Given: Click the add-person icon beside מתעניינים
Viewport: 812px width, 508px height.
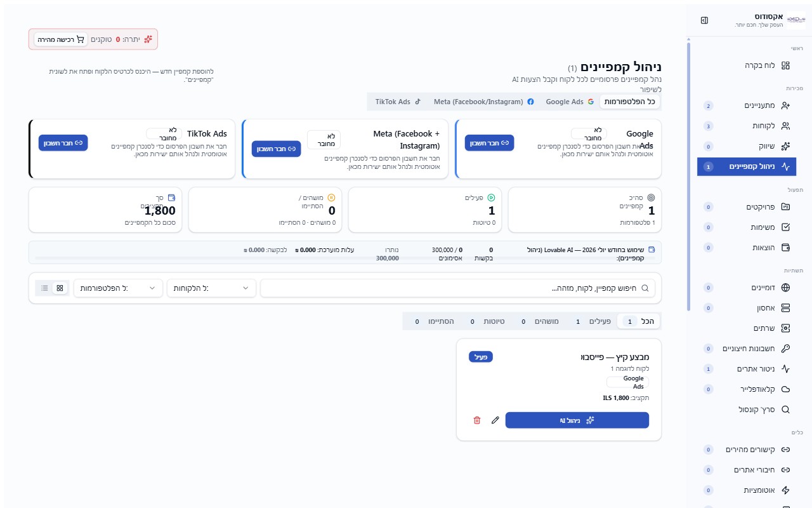Looking at the screenshot, I should click(x=785, y=105).
